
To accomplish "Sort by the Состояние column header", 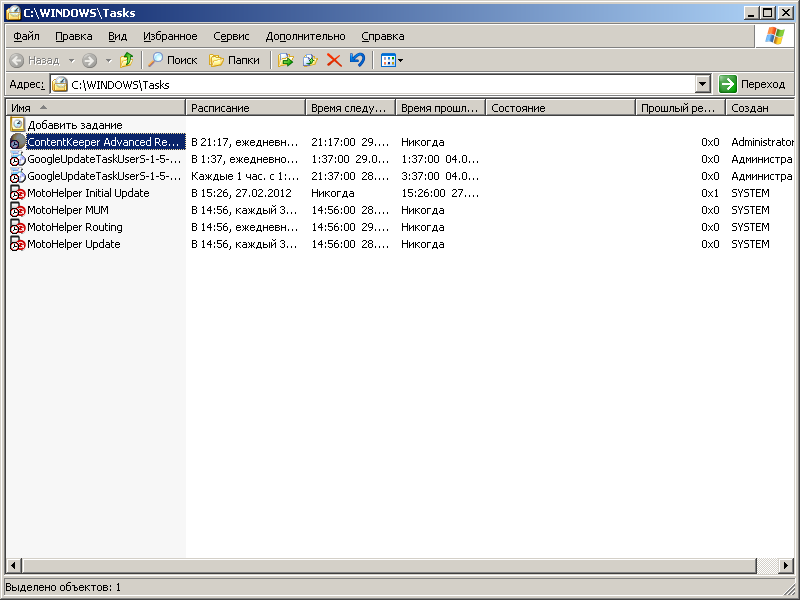I will pos(560,107).
